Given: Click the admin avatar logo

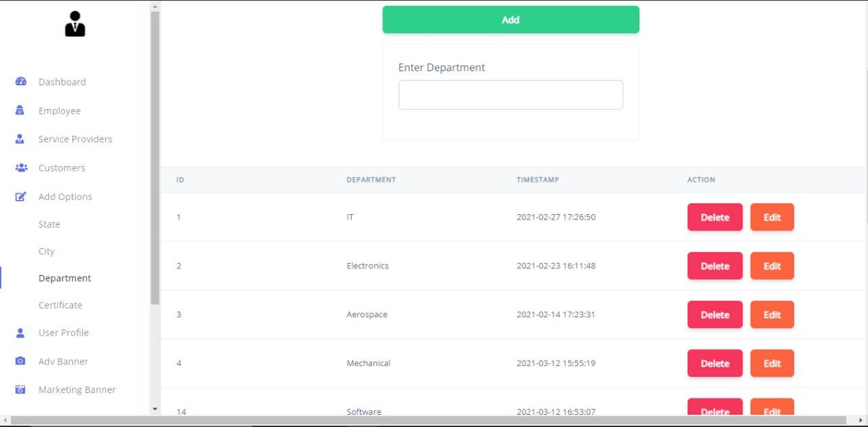Looking at the screenshot, I should click(x=75, y=24).
